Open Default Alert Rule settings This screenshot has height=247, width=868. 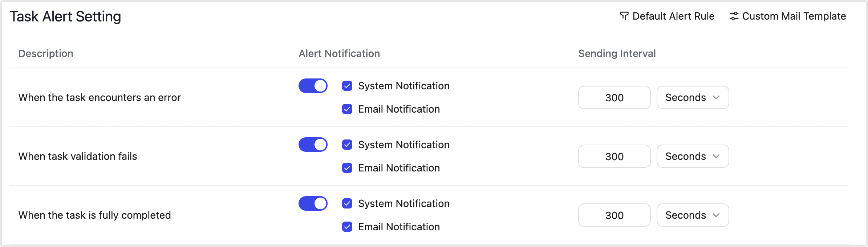(673, 16)
